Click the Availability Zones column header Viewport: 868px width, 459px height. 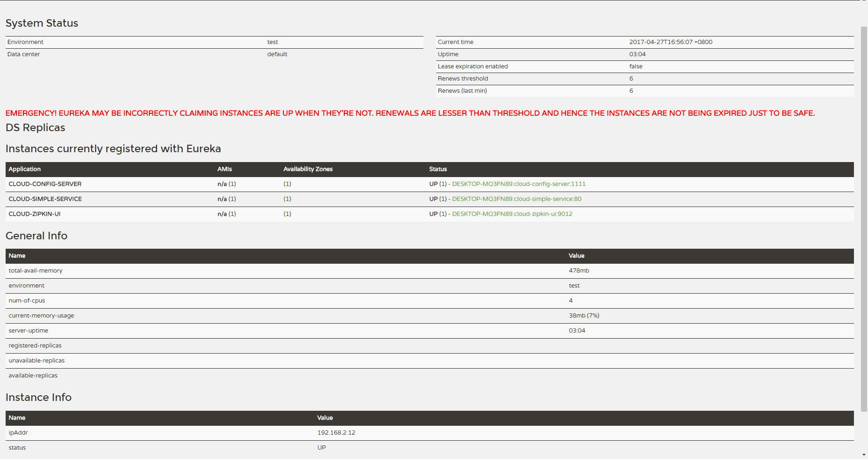pos(308,169)
